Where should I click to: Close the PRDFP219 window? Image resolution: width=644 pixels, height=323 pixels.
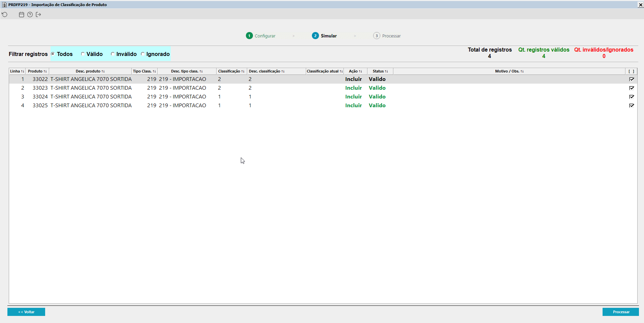click(641, 5)
